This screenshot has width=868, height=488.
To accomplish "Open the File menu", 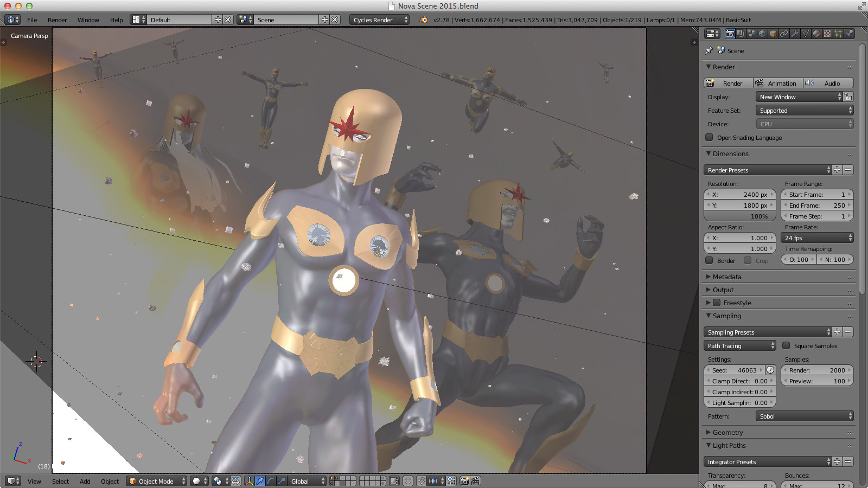I will [x=32, y=20].
